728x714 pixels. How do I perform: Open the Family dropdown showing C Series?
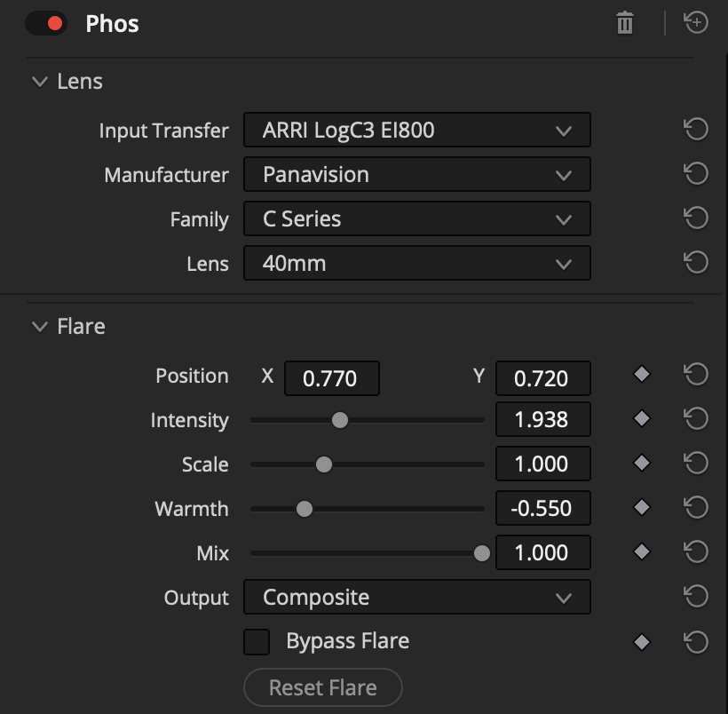tap(417, 218)
